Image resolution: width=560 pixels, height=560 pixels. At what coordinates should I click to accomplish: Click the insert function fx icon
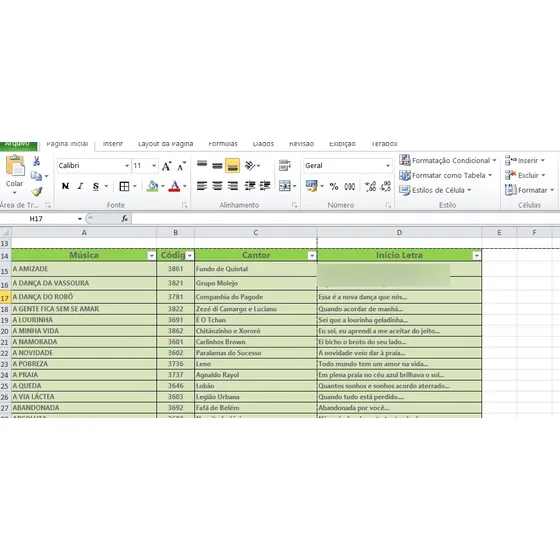click(x=124, y=219)
